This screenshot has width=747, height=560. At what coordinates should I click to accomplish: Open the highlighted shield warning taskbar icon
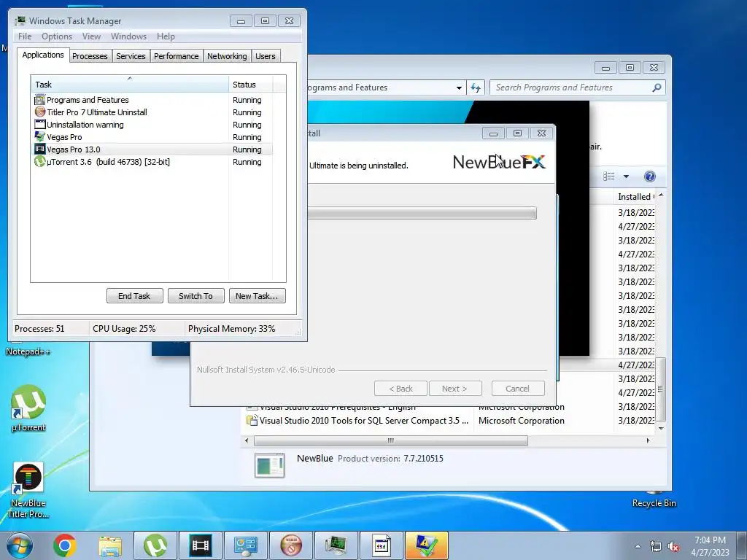click(x=426, y=545)
